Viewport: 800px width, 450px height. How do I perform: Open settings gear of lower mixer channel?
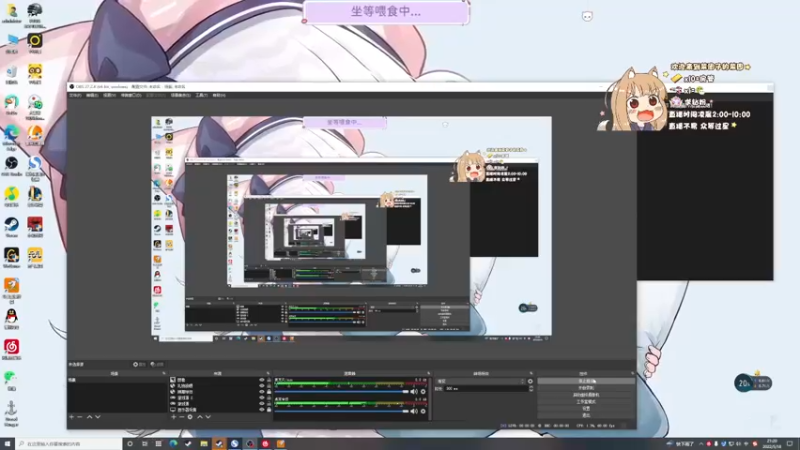(423, 411)
